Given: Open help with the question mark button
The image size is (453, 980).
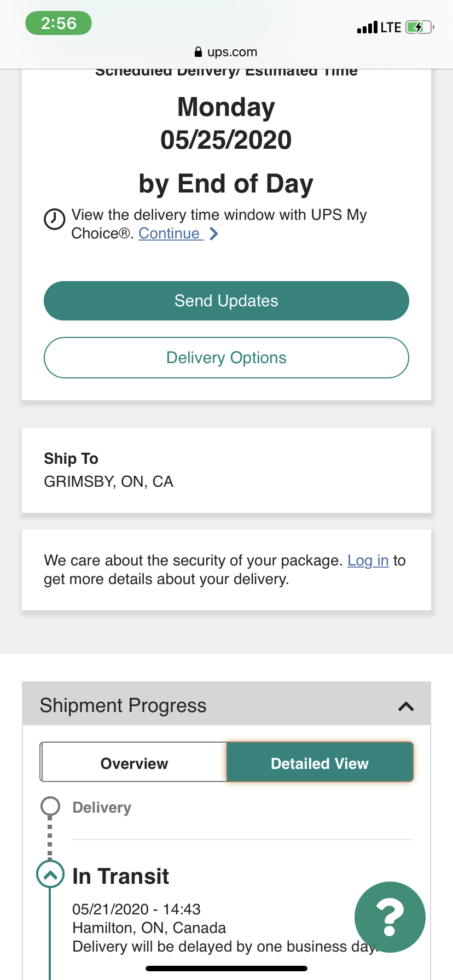Looking at the screenshot, I should pos(390,917).
